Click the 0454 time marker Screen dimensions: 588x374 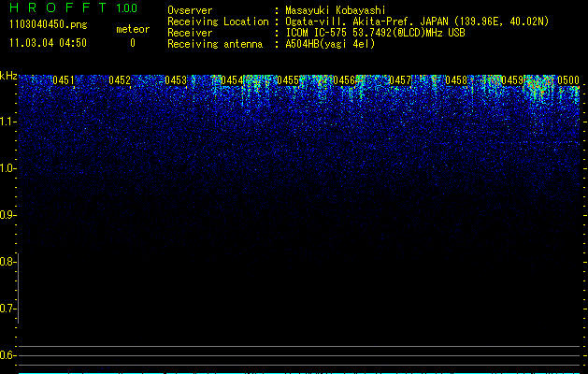click(x=232, y=80)
